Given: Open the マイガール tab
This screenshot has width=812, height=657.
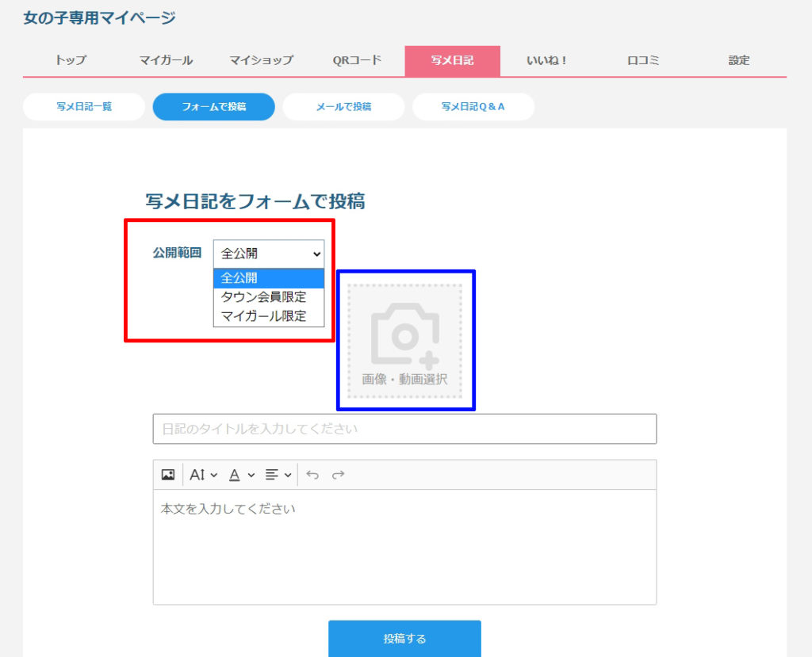Looking at the screenshot, I should pos(166,60).
